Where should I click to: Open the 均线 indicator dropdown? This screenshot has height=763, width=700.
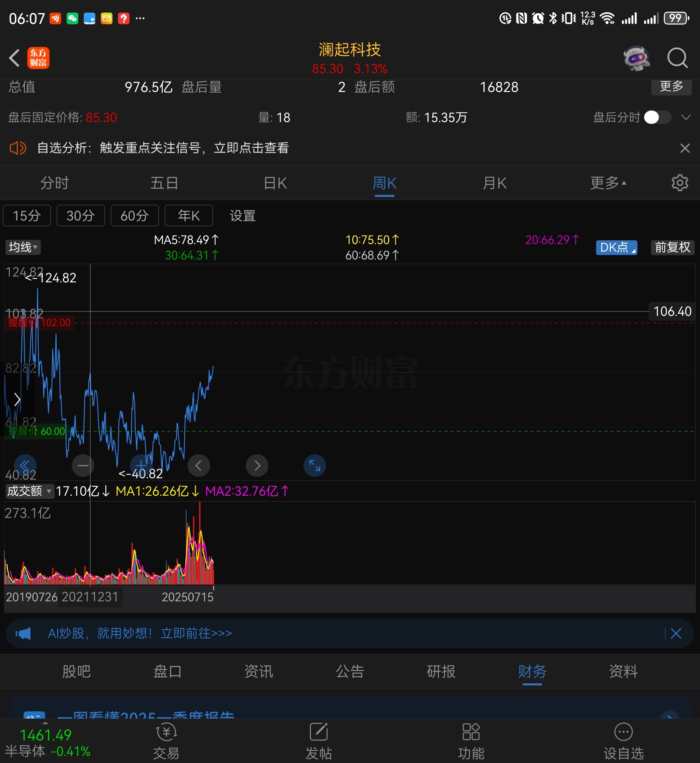click(x=23, y=247)
